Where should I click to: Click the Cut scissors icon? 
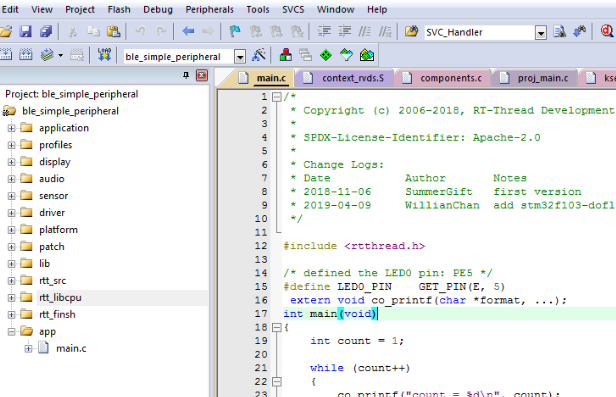click(73, 31)
